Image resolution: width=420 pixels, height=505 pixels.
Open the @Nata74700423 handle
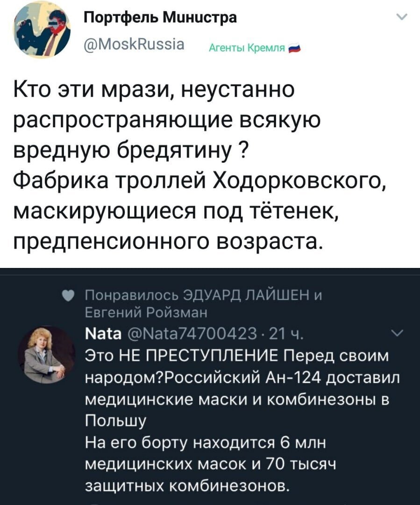pos(192,334)
